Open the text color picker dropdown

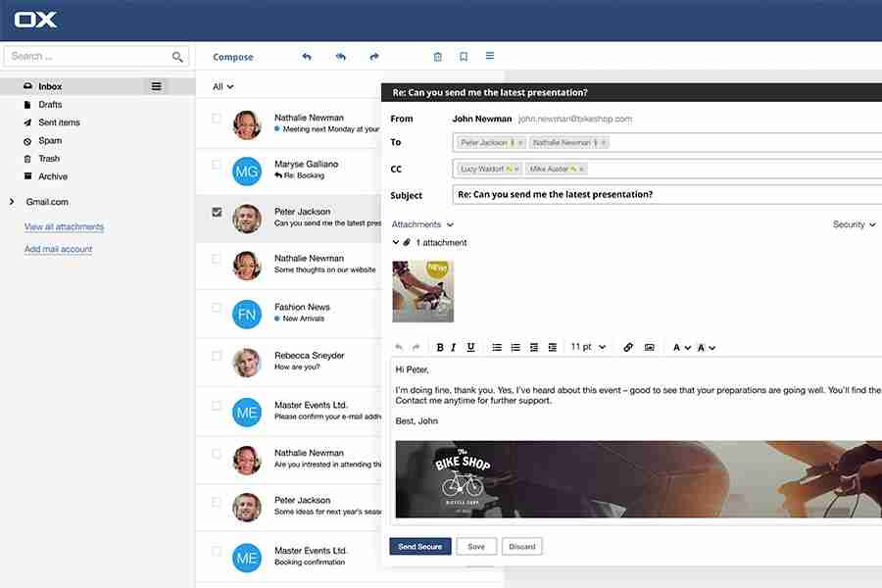pyautogui.click(x=682, y=347)
